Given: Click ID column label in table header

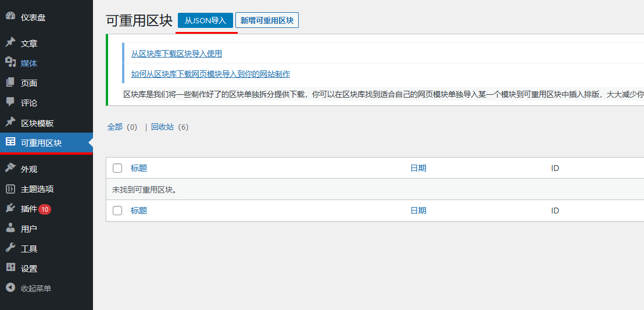Looking at the screenshot, I should tap(555, 168).
